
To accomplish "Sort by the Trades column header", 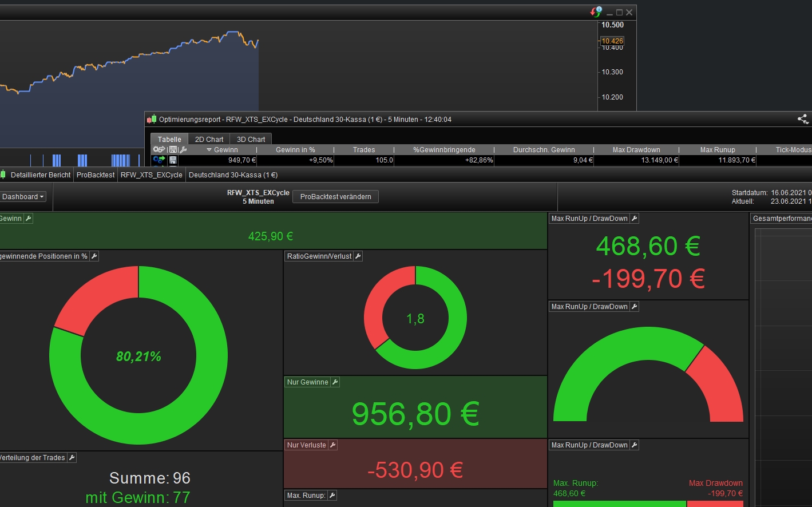I will (x=364, y=150).
